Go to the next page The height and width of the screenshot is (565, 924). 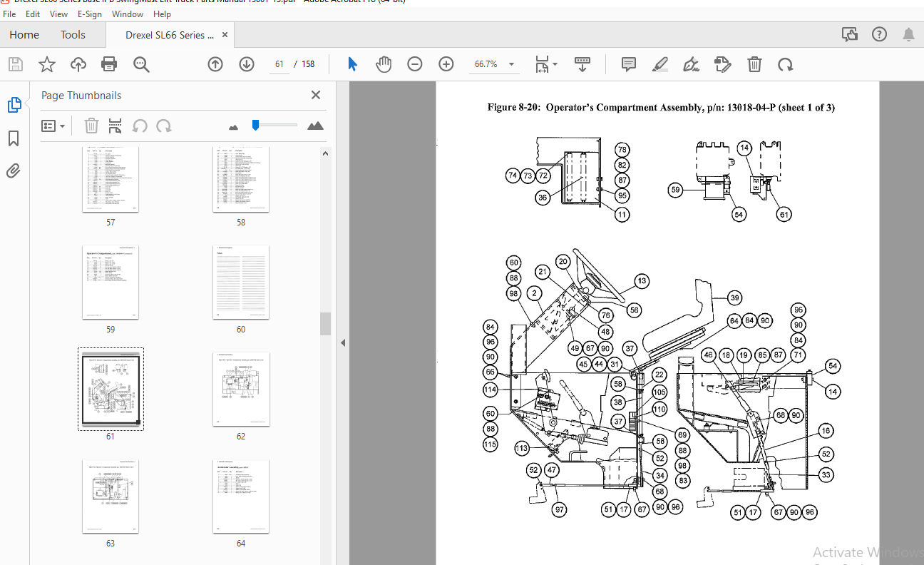point(247,64)
